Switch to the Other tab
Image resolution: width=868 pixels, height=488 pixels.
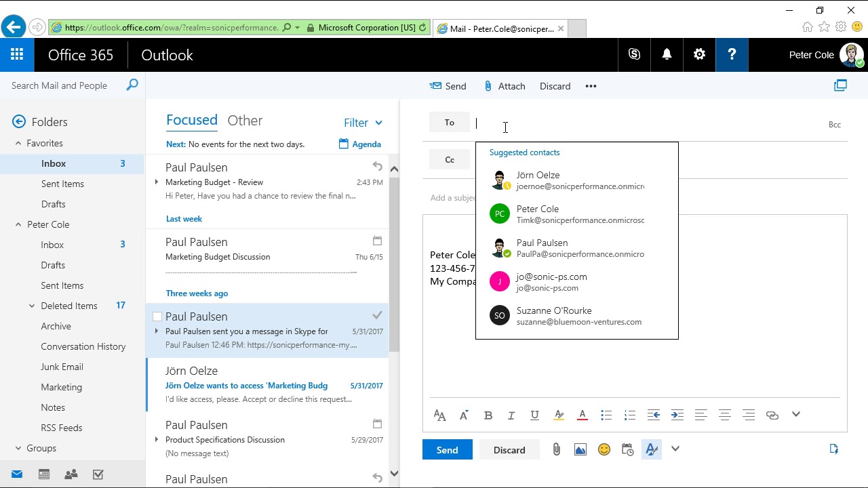(245, 121)
